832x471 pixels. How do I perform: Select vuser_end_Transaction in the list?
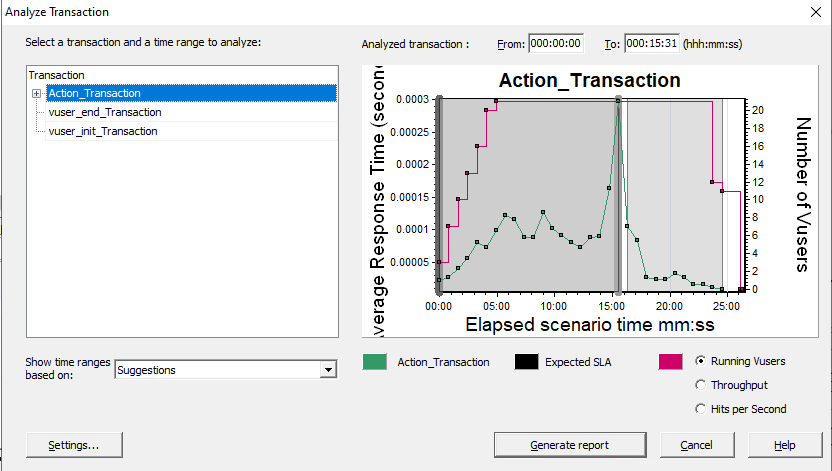104,112
